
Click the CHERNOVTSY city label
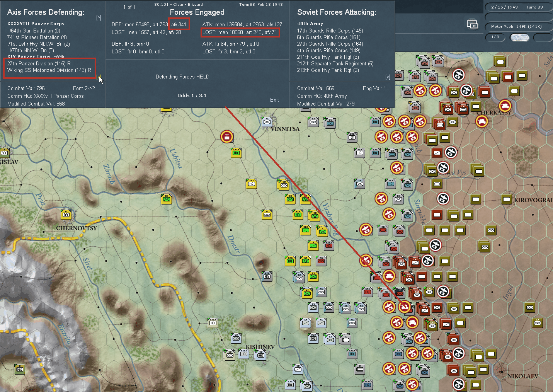(x=77, y=228)
